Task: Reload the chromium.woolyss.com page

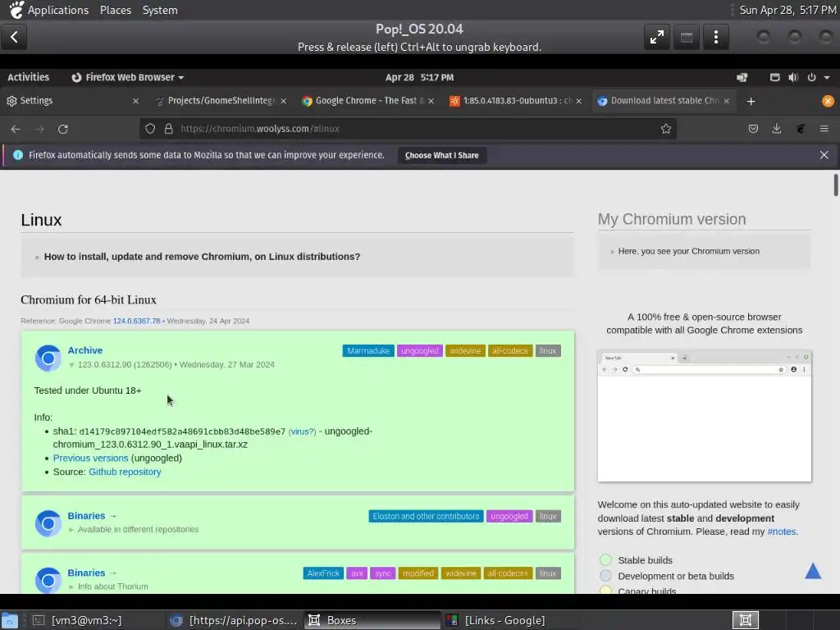Action: coord(62,129)
